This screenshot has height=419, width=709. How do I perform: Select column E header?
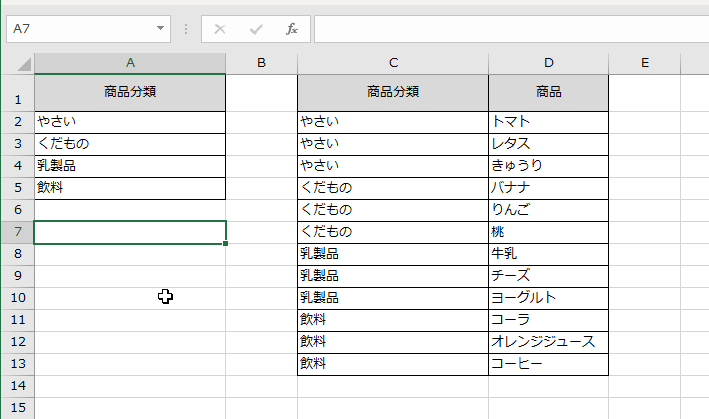click(645, 63)
